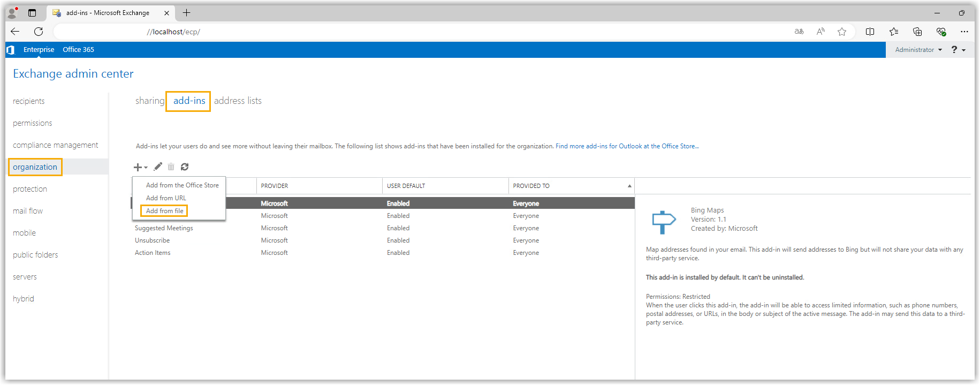Click the Bing Maps signpost icon
The width and height of the screenshot is (980, 385).
click(x=664, y=222)
